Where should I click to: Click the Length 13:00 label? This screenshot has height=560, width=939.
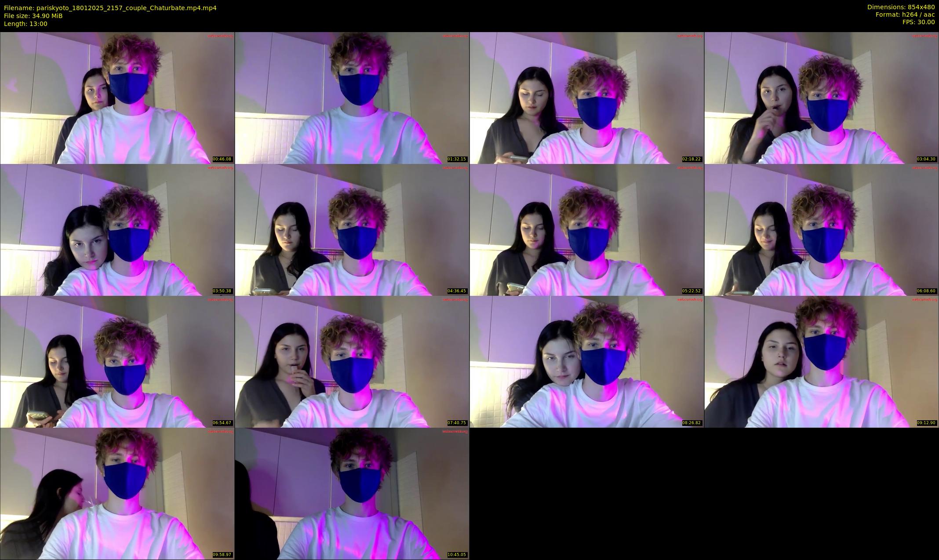tap(25, 24)
